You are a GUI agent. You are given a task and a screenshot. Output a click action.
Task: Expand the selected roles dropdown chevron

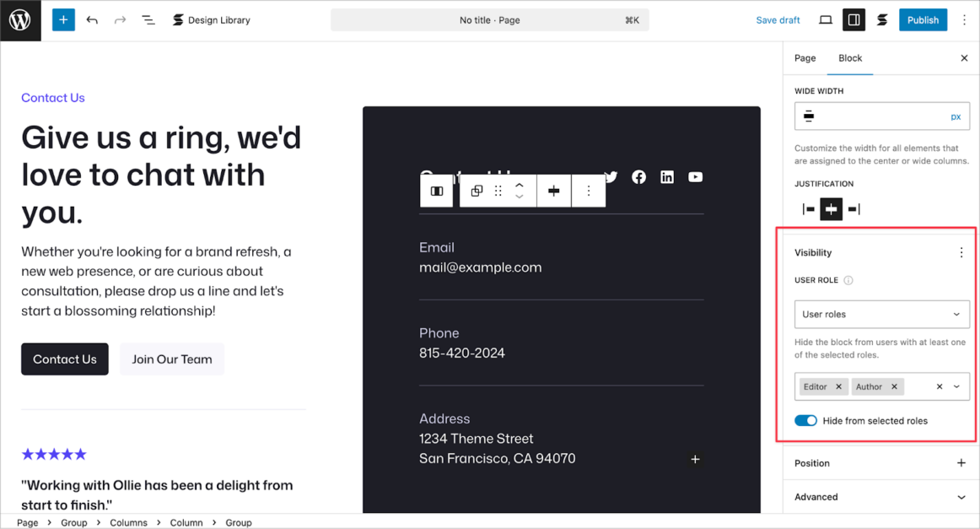tap(956, 386)
